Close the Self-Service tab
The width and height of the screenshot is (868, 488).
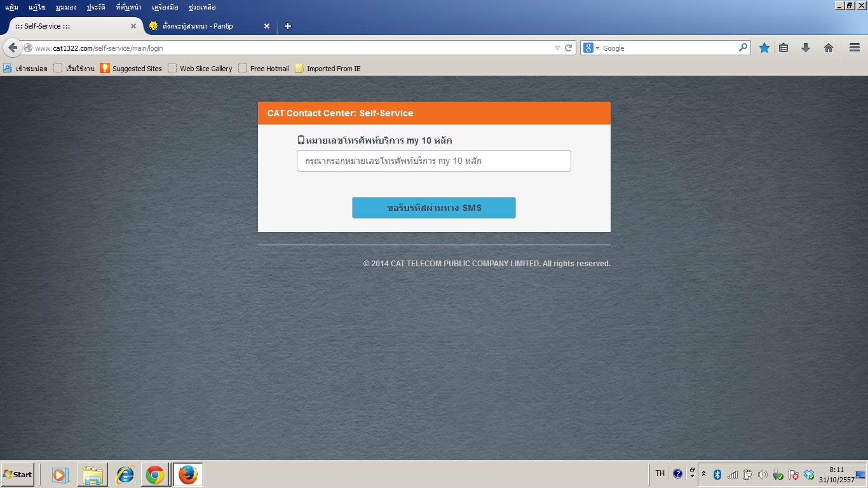133,26
